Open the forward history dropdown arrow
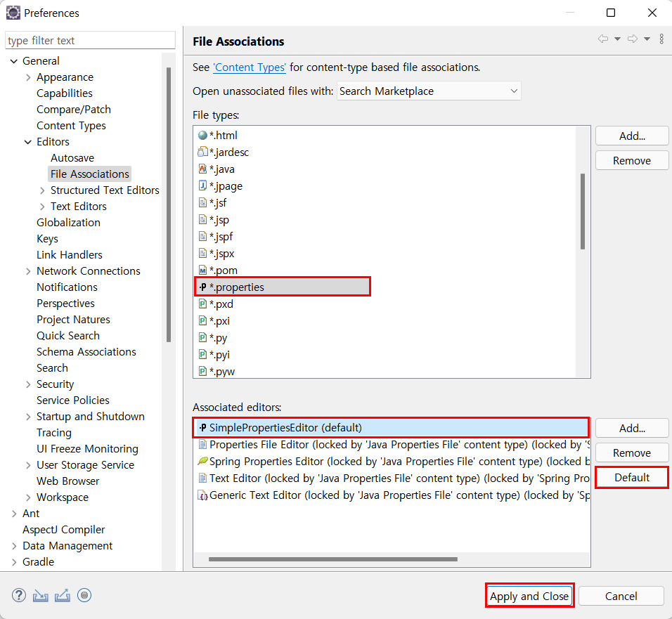The width and height of the screenshot is (672, 619). tap(647, 39)
